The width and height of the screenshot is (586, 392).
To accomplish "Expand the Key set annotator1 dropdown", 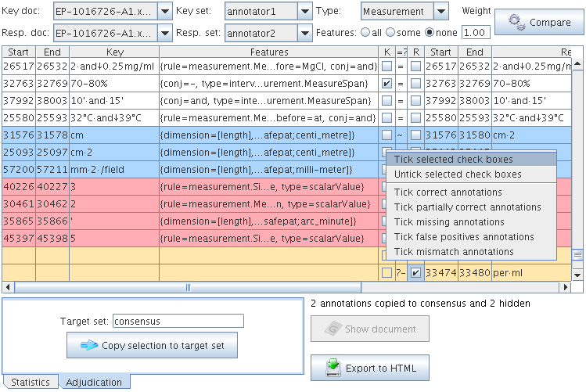I will 304,12.
